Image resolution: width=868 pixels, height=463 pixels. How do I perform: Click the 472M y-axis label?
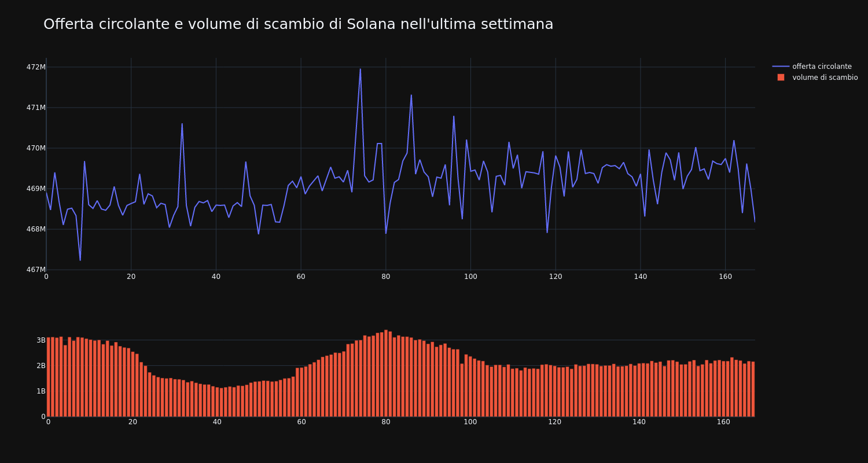(x=36, y=67)
